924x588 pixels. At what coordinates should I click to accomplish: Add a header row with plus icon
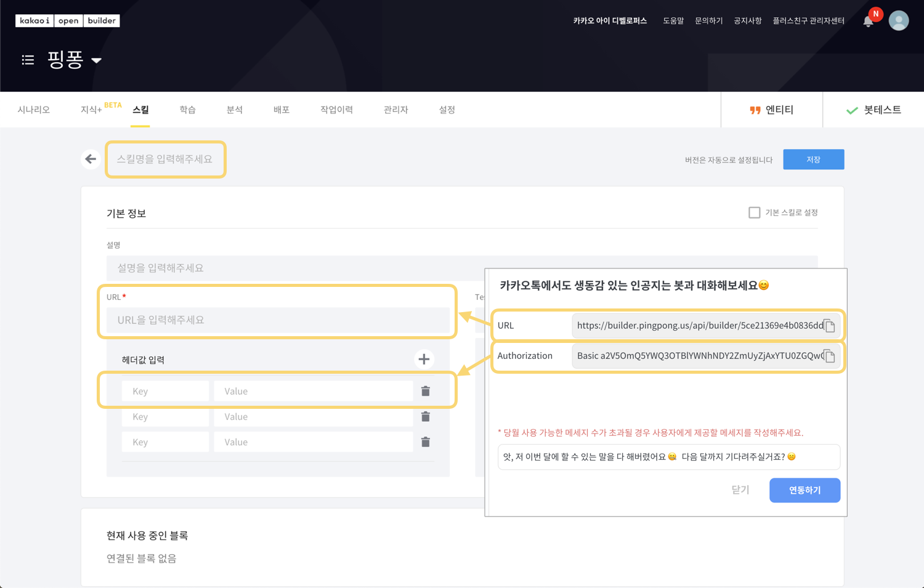coord(424,359)
